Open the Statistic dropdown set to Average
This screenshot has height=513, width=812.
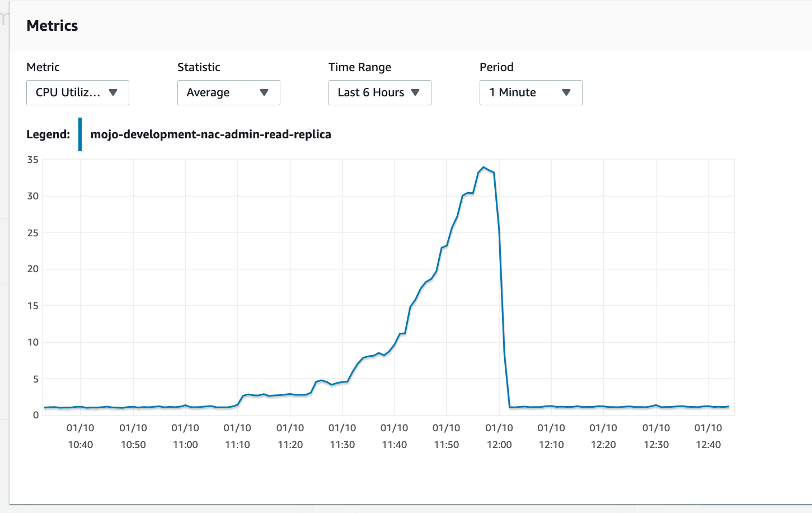(x=229, y=92)
